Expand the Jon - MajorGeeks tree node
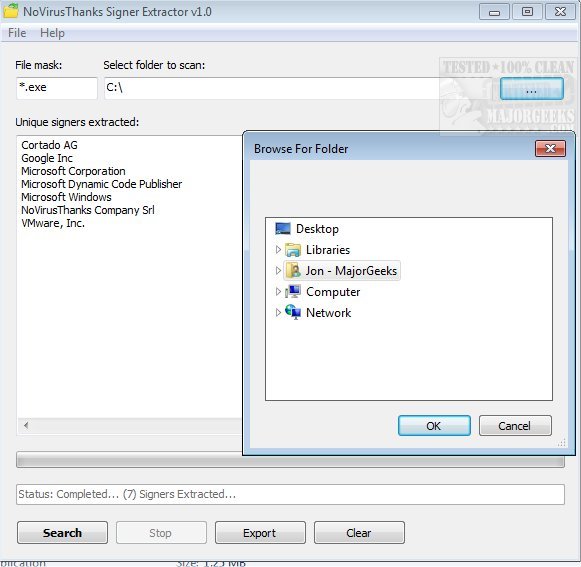 pyautogui.click(x=278, y=271)
